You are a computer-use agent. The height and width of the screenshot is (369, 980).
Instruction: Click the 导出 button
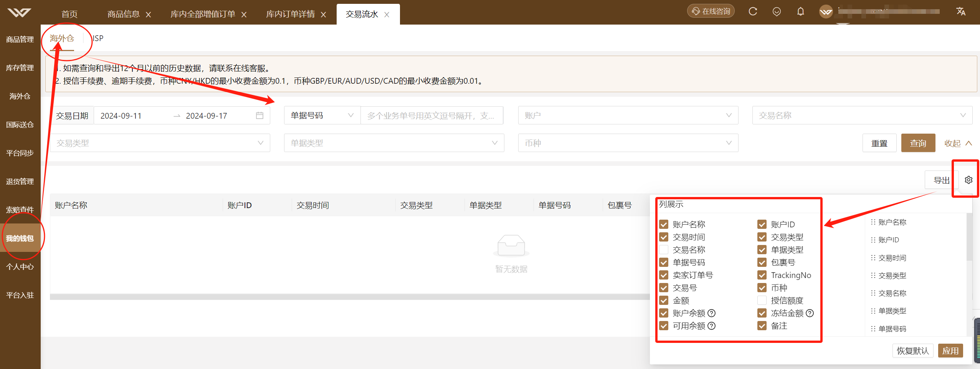pyautogui.click(x=941, y=180)
